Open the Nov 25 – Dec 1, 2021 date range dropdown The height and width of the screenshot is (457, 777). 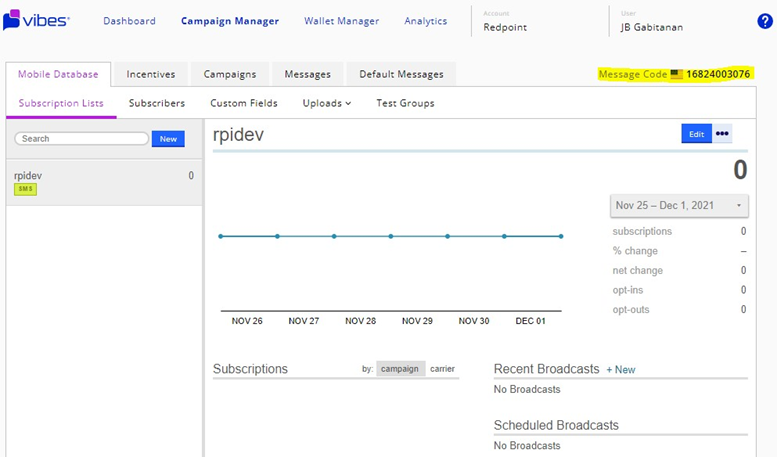(679, 205)
